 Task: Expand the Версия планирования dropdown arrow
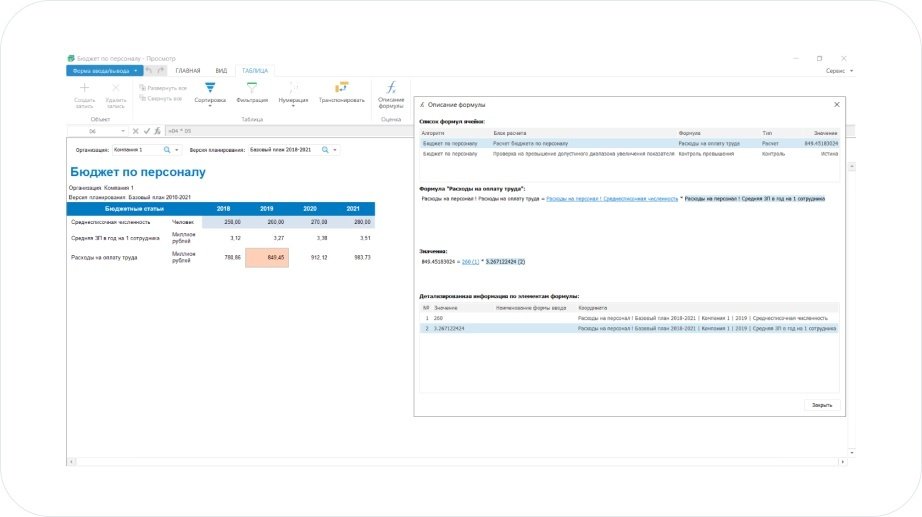point(335,150)
